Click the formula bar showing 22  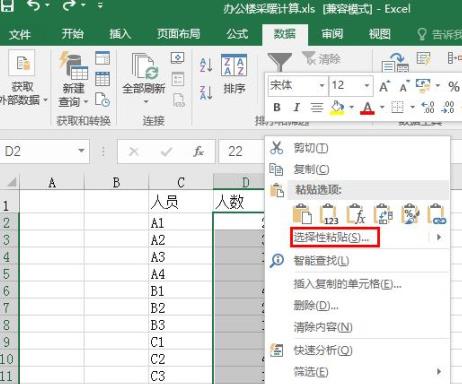pos(242,152)
